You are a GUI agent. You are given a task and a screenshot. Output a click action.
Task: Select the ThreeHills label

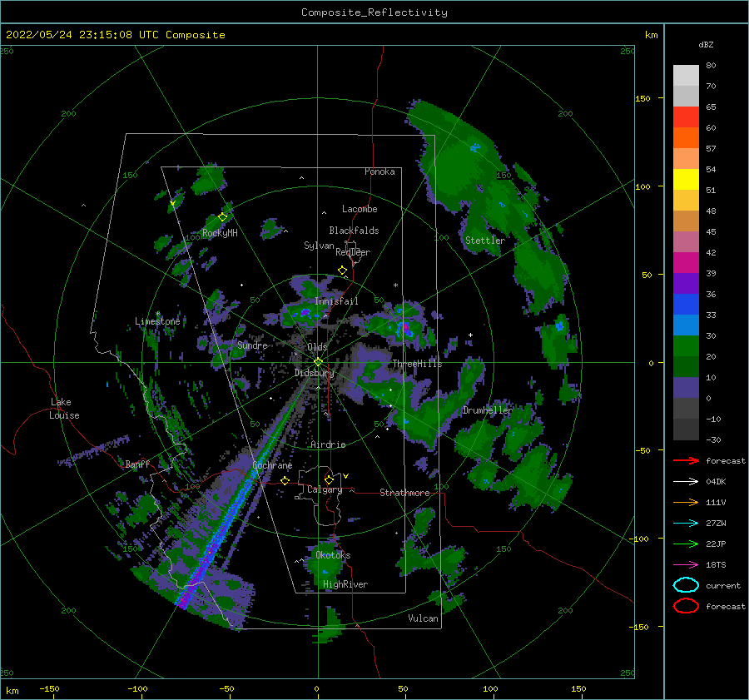(418, 364)
